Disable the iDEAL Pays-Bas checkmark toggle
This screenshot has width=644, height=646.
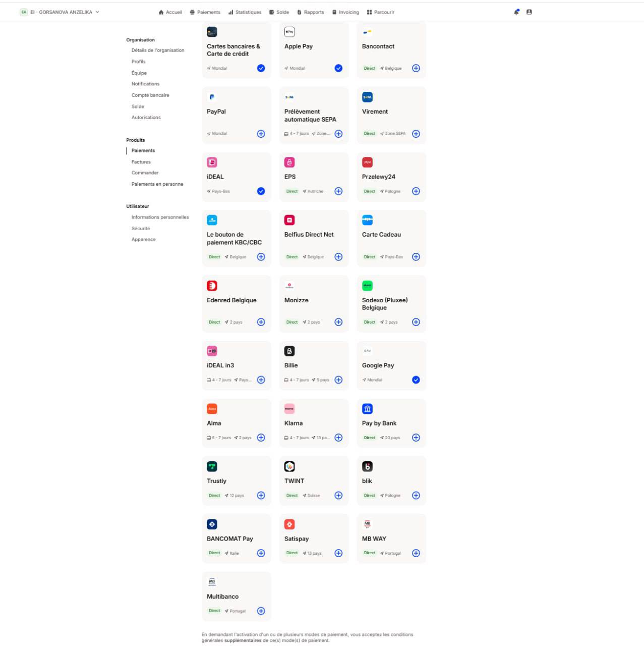click(x=261, y=191)
